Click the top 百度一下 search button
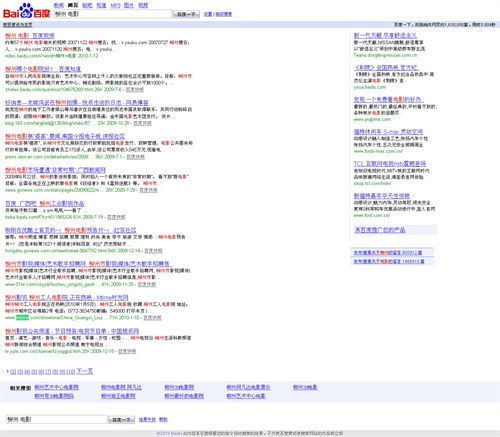 point(186,14)
